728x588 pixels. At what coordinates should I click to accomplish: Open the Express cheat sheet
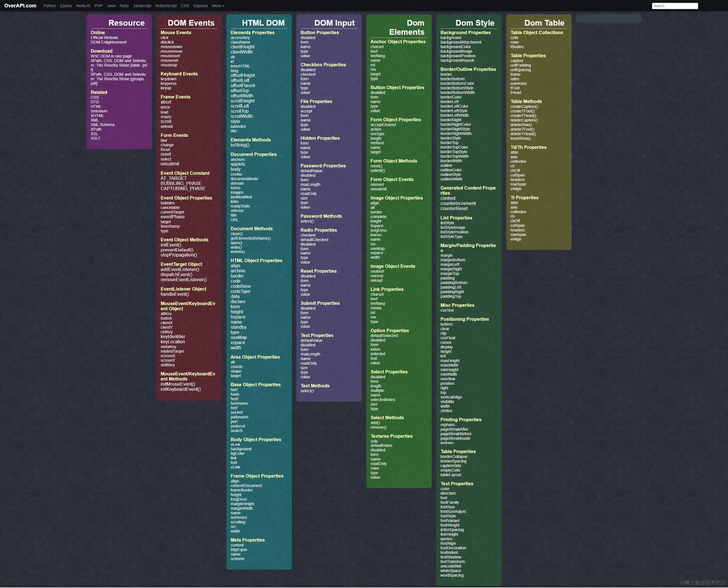pos(200,6)
